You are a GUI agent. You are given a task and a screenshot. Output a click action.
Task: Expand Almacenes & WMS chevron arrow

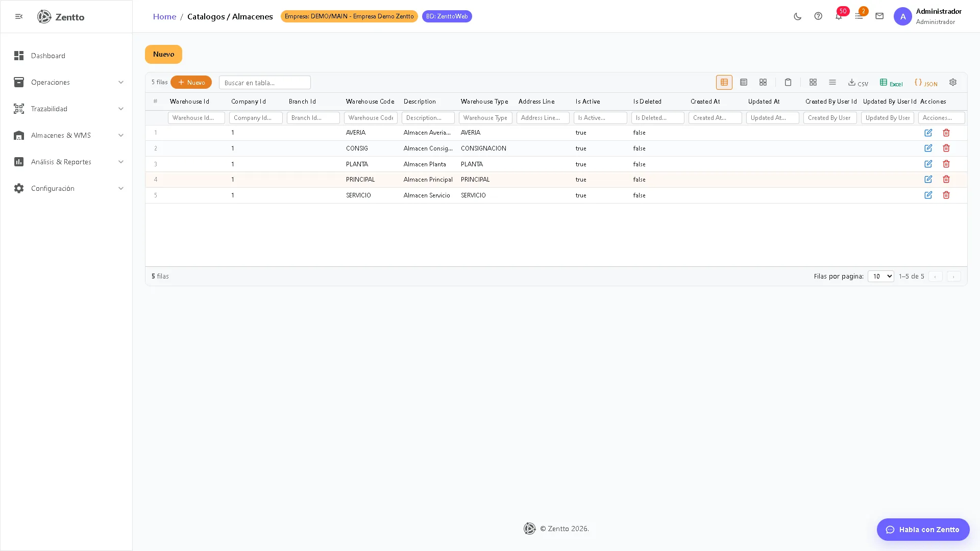(x=121, y=135)
